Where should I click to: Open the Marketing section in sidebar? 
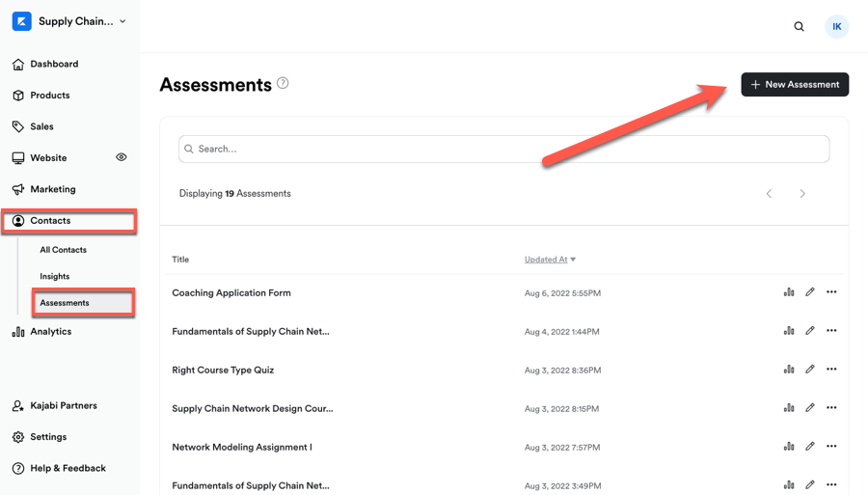[52, 189]
